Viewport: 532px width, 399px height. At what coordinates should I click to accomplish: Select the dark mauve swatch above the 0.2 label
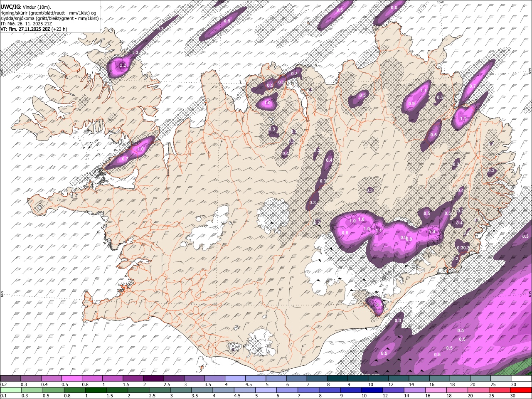(10, 379)
